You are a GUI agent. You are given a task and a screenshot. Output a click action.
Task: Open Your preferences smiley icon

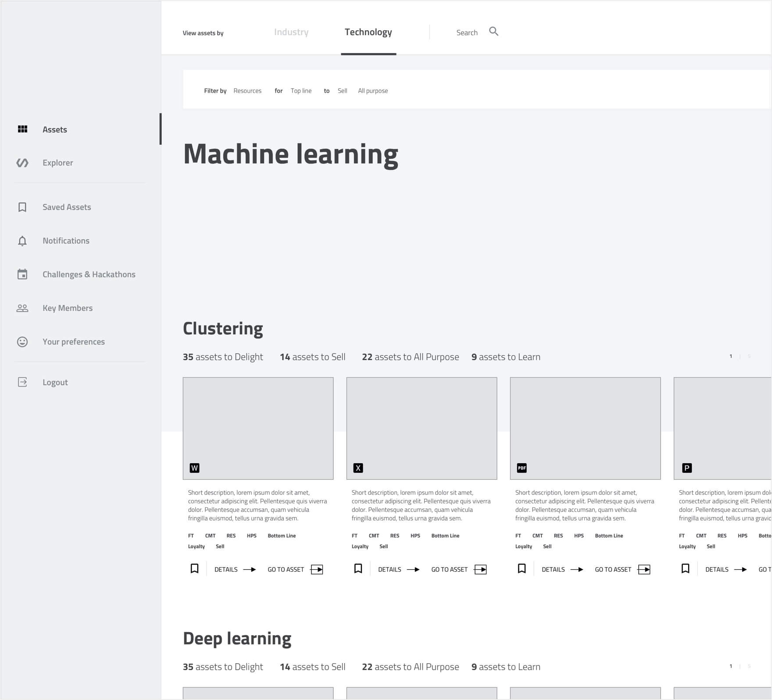(x=22, y=341)
